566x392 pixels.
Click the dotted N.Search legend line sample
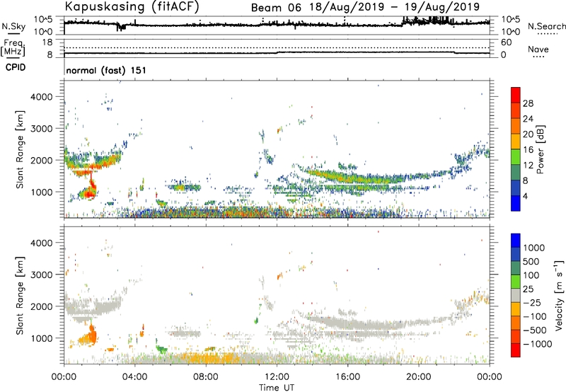[x=548, y=34]
